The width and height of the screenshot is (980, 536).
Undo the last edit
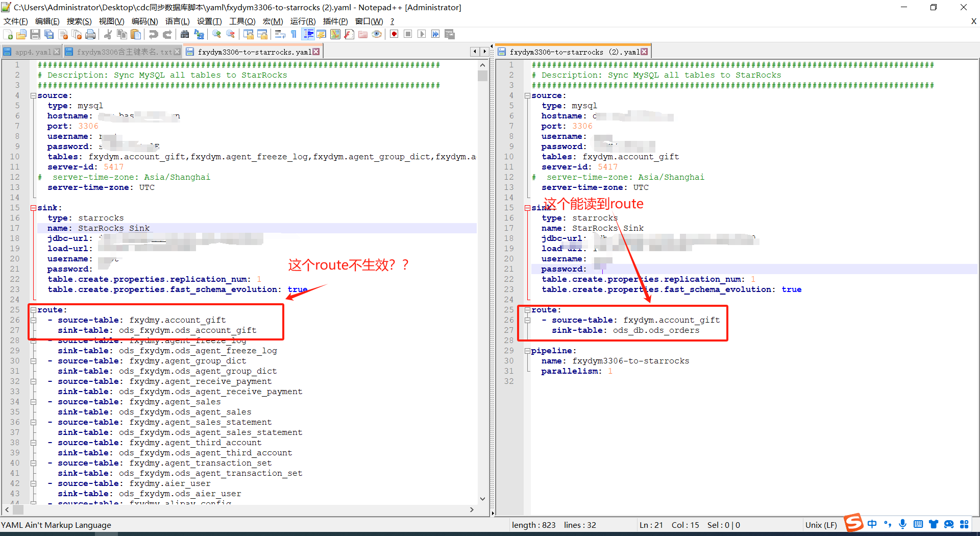click(153, 34)
